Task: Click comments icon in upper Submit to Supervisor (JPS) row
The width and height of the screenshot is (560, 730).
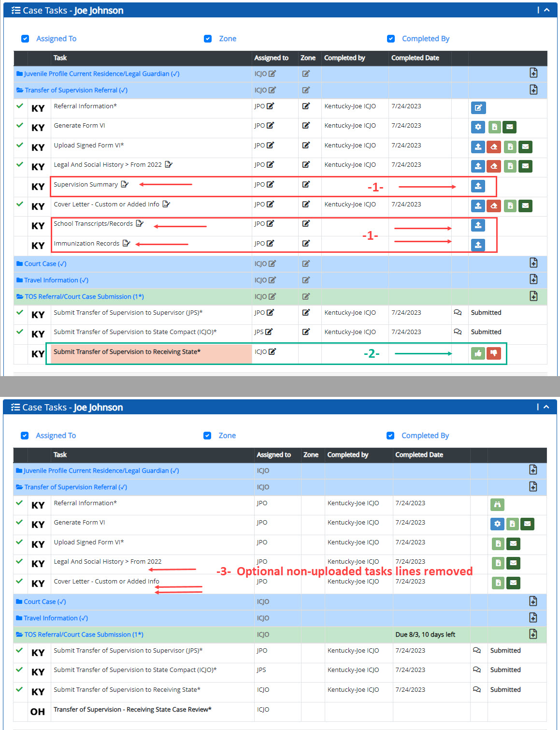Action: pyautogui.click(x=458, y=312)
